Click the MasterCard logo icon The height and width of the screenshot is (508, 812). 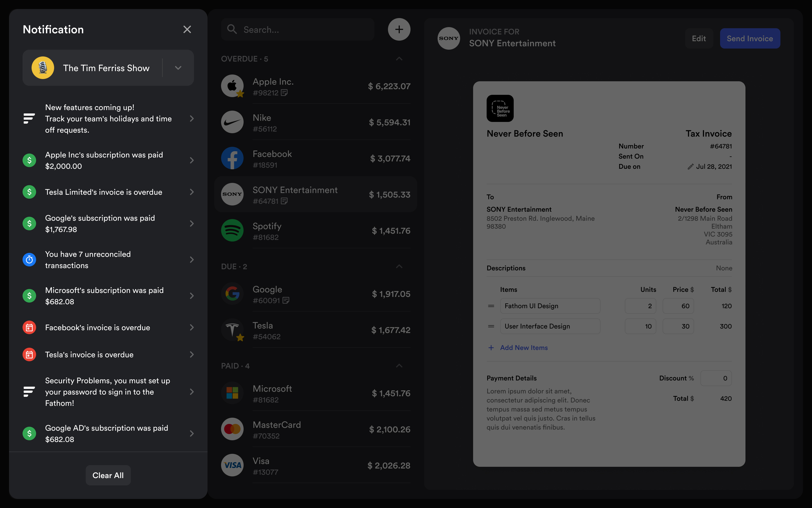[232, 429]
